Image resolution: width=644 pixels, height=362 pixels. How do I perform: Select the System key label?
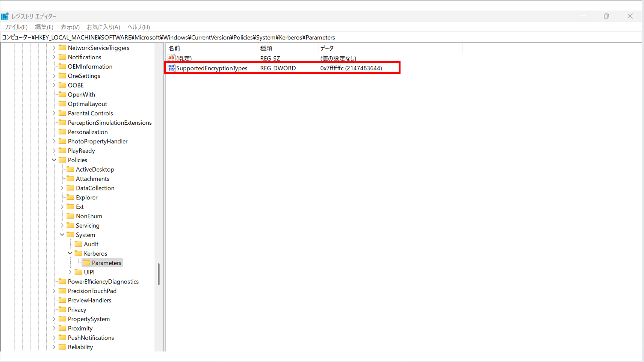(x=85, y=235)
